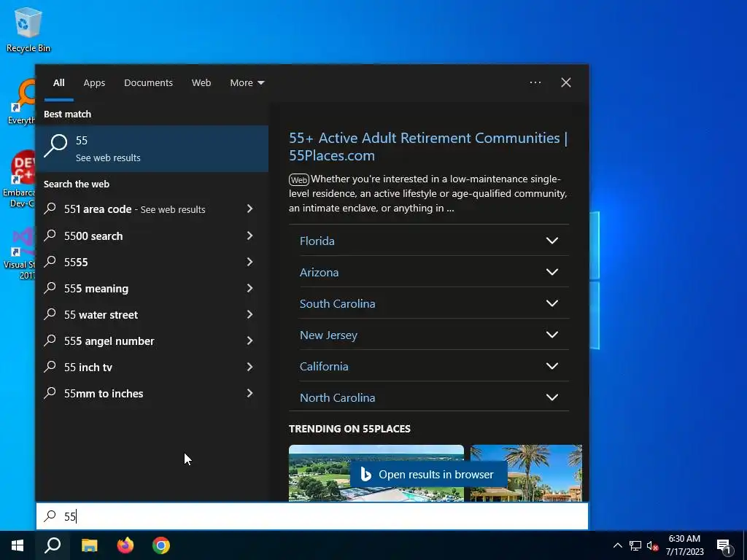Image resolution: width=747 pixels, height=560 pixels.
Task: Close the search panel with X
Action: click(x=566, y=82)
